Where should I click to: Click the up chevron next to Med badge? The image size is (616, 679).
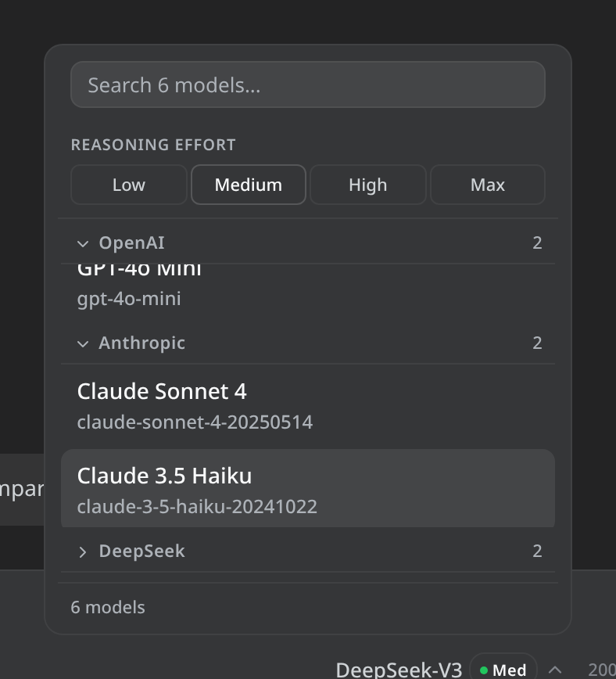coord(554,670)
